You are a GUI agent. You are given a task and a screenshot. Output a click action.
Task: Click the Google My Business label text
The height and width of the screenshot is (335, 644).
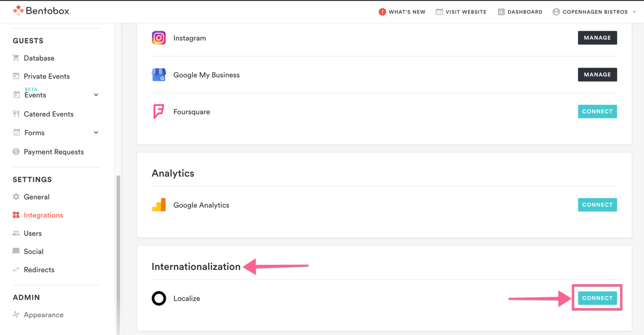(207, 75)
